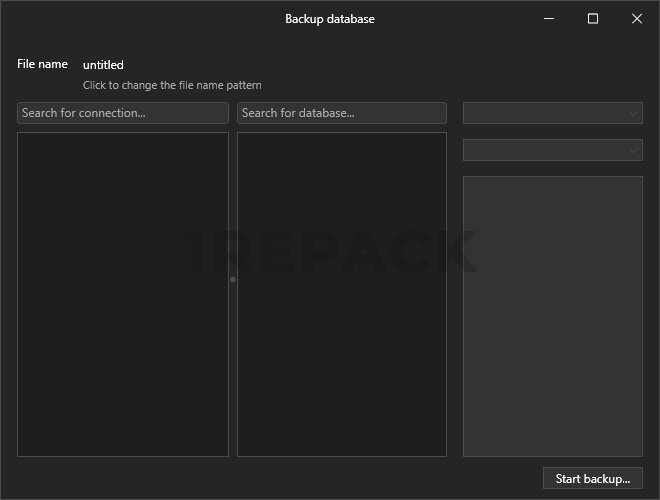Click the 1REPACK watermark text
This screenshot has width=660, height=500.
330,251
